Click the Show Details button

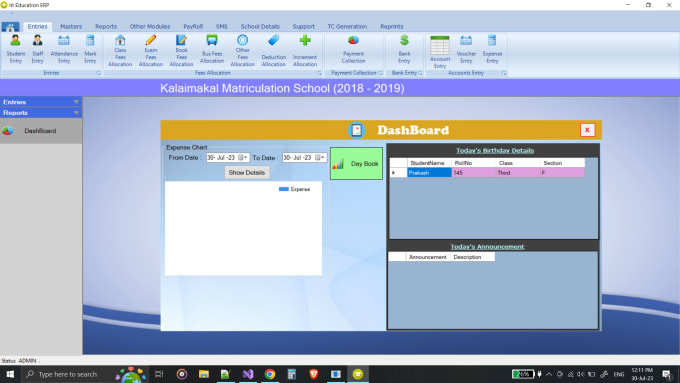point(247,173)
